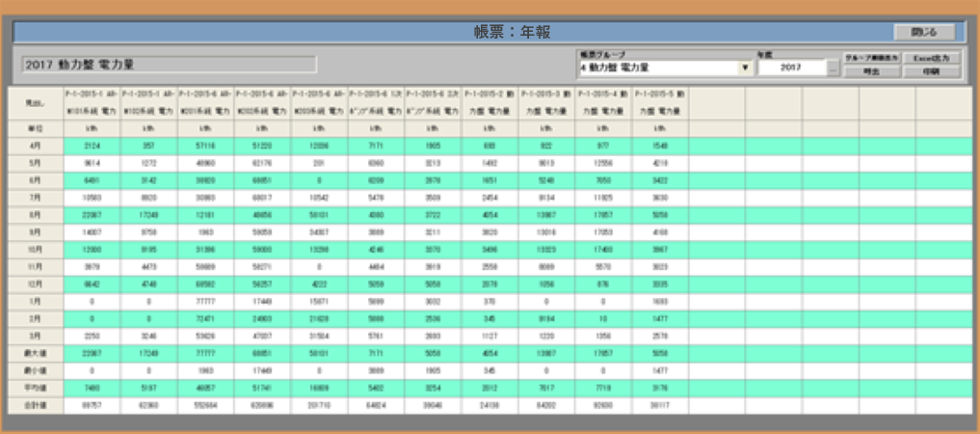Click the AR-M201系統 電力 column header
980x434 pixels.
[x=205, y=103]
